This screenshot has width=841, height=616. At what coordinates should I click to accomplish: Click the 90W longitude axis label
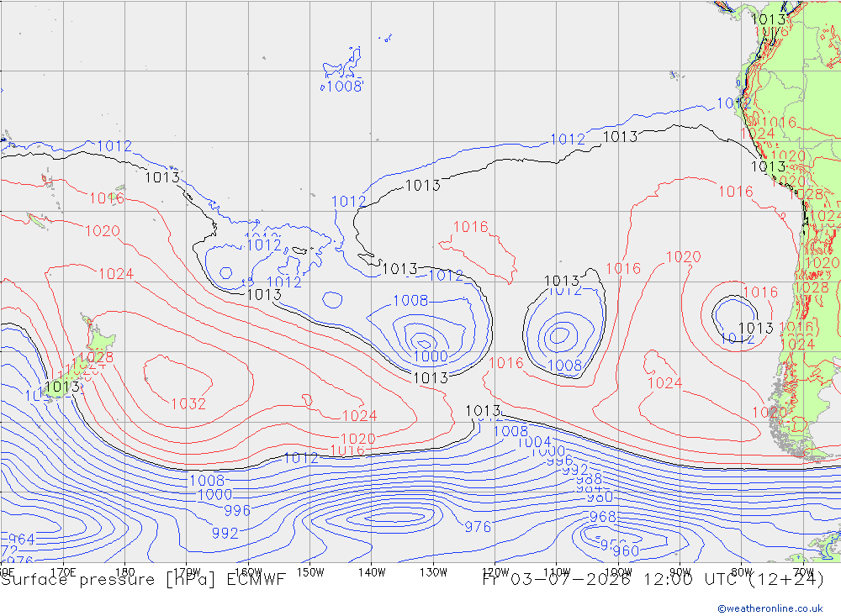(x=680, y=572)
